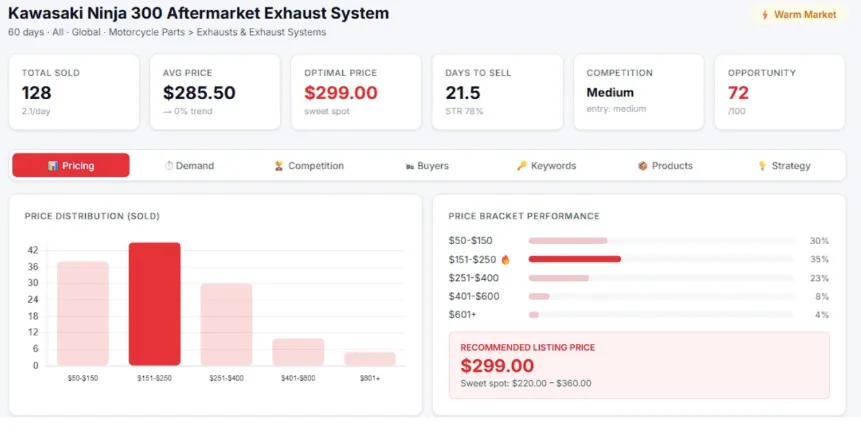Click the $601+ bracket progress bar
861x432 pixels.
click(661, 315)
